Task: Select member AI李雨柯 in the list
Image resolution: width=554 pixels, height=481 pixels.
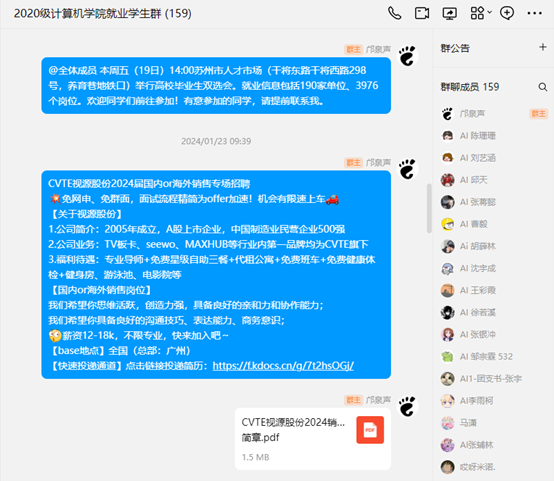Action: pos(493,401)
